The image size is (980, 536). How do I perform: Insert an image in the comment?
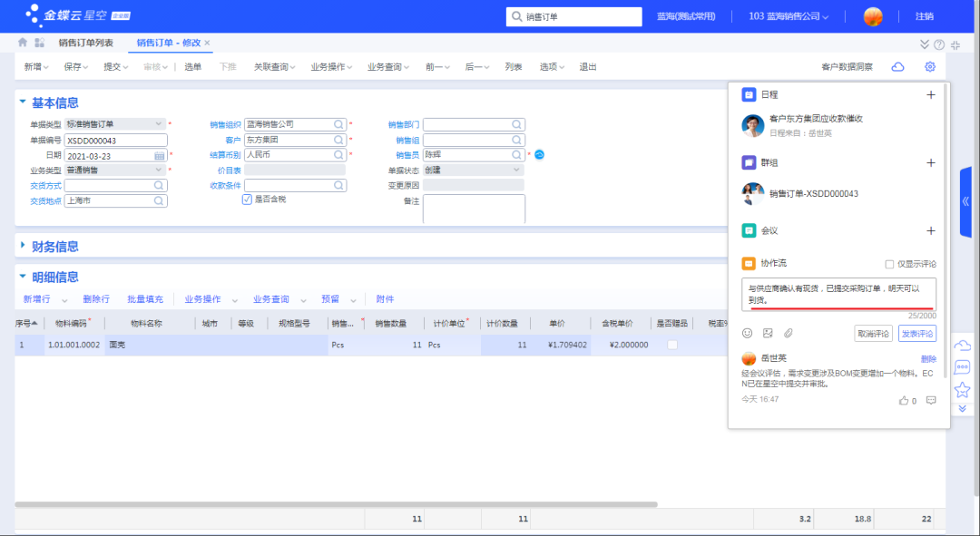tap(768, 334)
